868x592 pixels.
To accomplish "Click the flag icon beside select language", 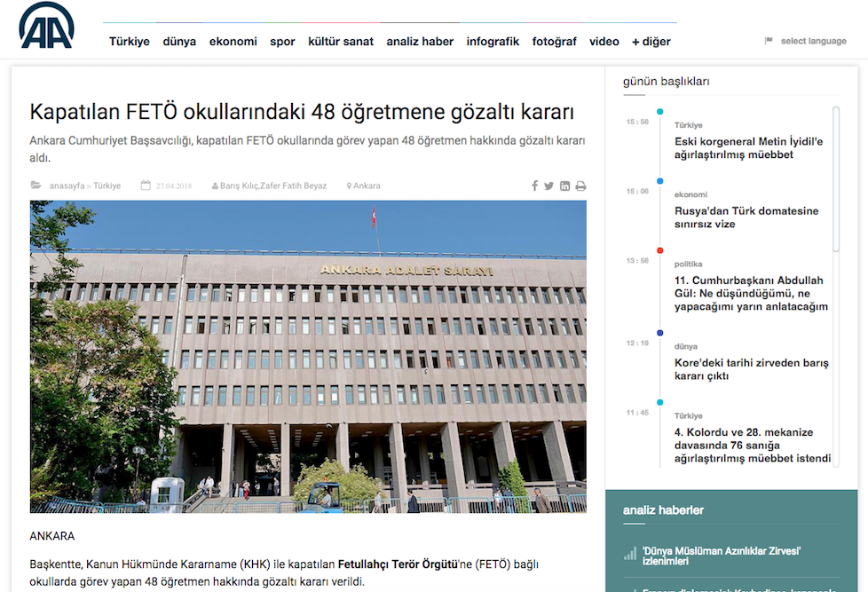I will tap(769, 41).
